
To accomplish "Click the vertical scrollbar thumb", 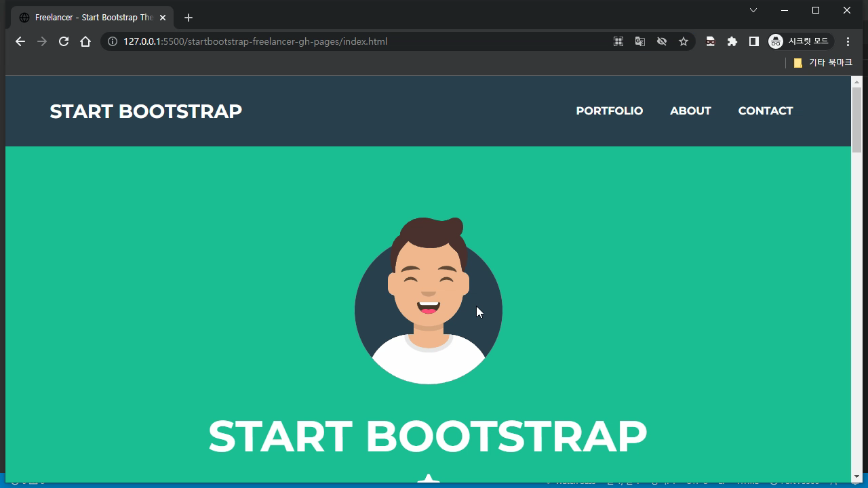I will (857, 121).
